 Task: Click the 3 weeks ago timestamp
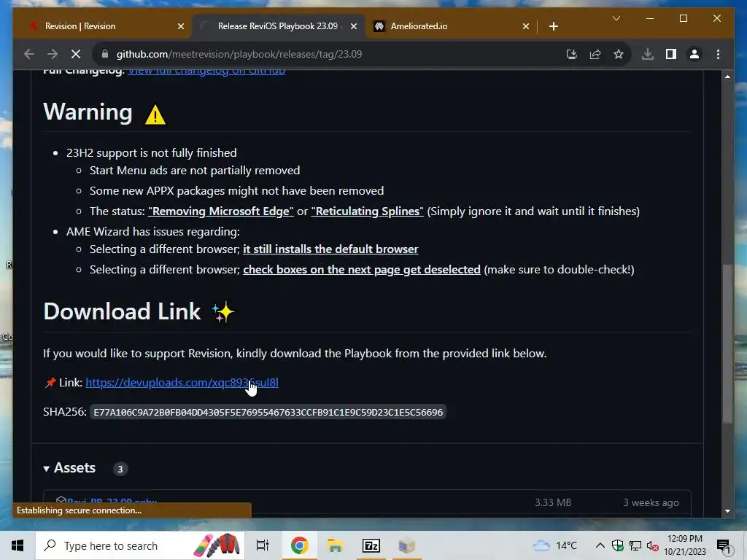651,502
